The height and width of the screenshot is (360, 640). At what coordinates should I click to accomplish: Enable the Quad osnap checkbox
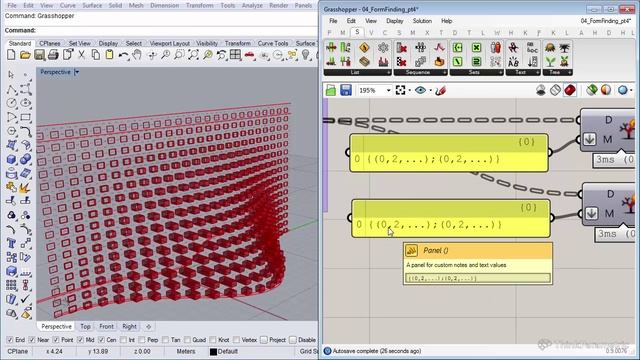(187, 340)
